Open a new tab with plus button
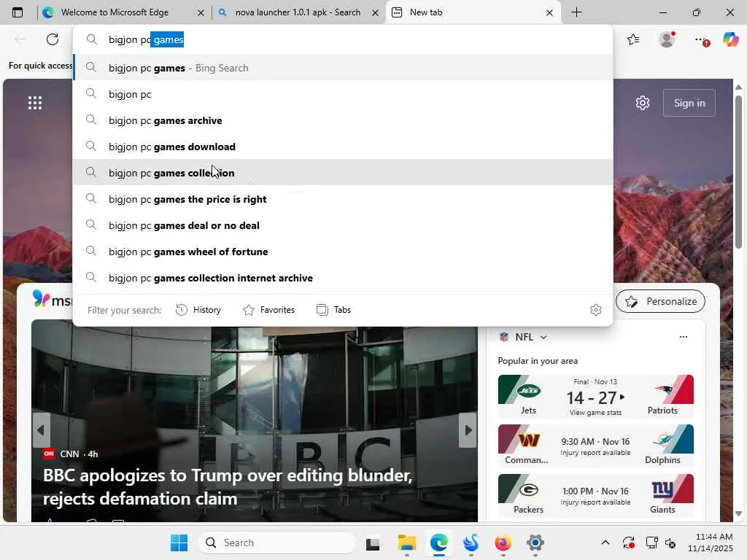 click(576, 12)
